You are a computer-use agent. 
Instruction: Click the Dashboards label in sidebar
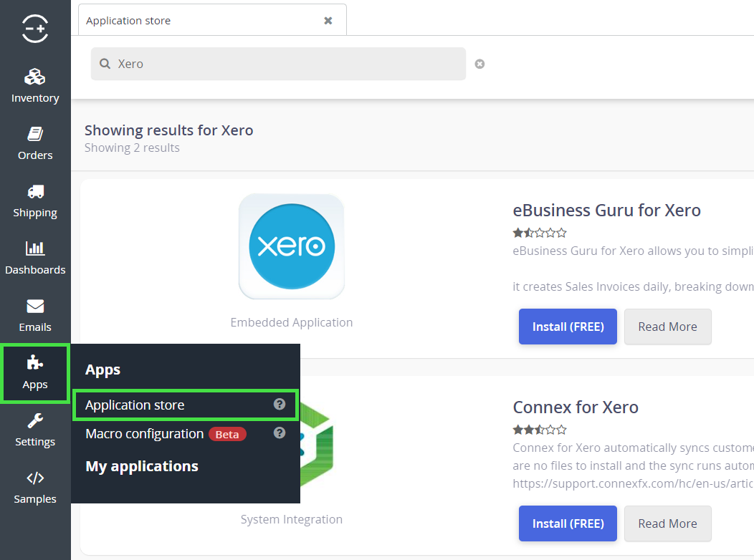[35, 270]
